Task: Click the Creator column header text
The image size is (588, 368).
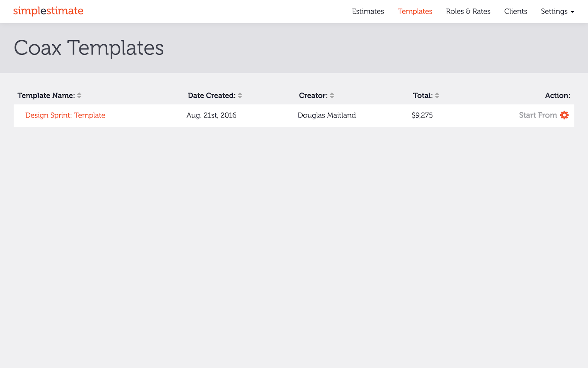Action: coord(313,95)
